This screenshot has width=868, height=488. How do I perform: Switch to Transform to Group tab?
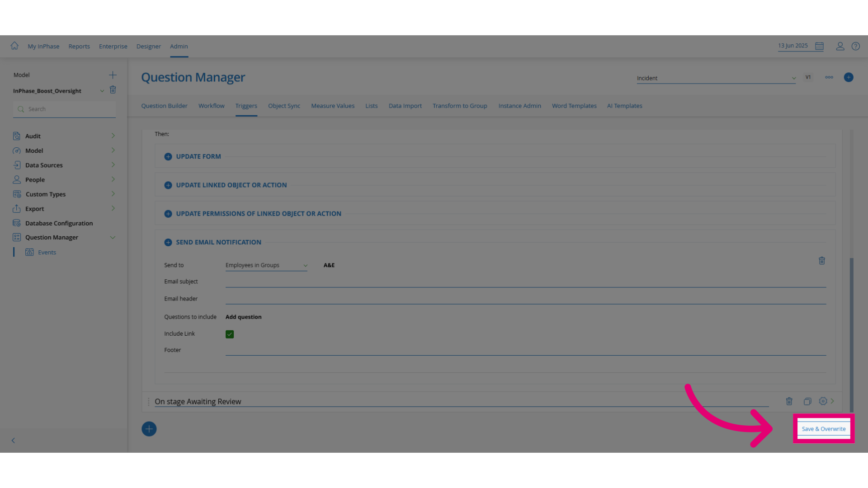(x=460, y=106)
